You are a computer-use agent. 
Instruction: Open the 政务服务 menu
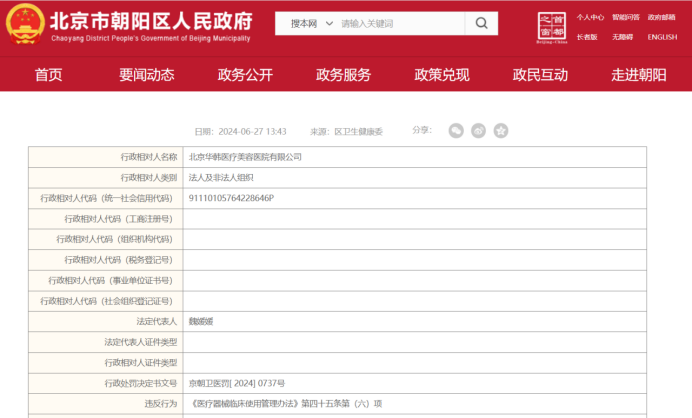point(343,75)
